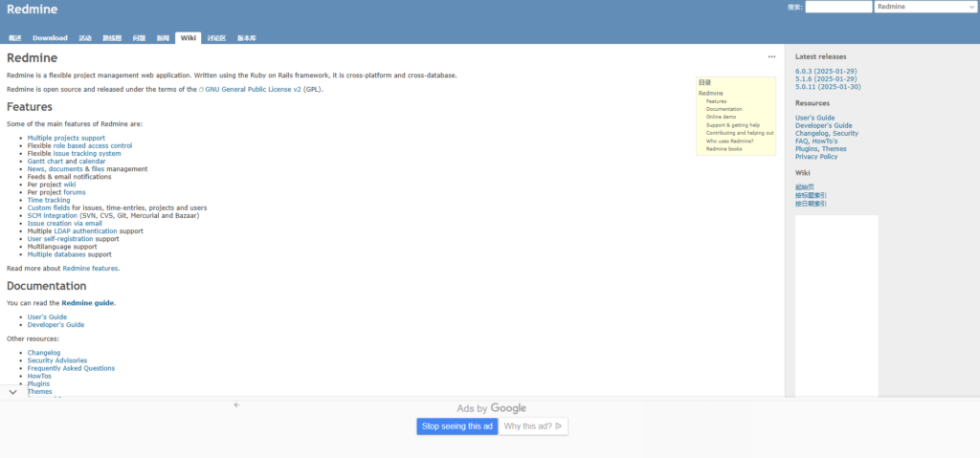Screen dimensions: 980x458
Task: Switch to the Download tab
Action: 50,38
